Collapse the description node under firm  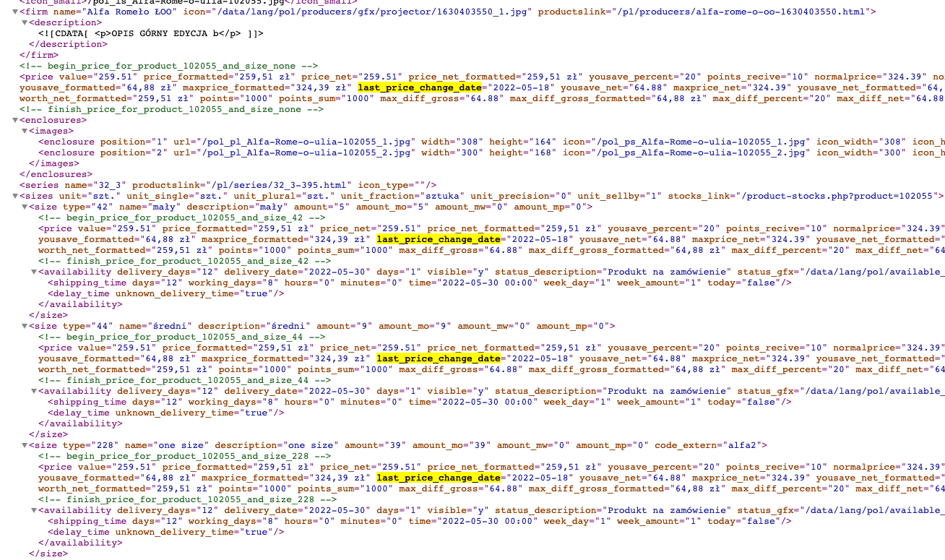(24, 22)
